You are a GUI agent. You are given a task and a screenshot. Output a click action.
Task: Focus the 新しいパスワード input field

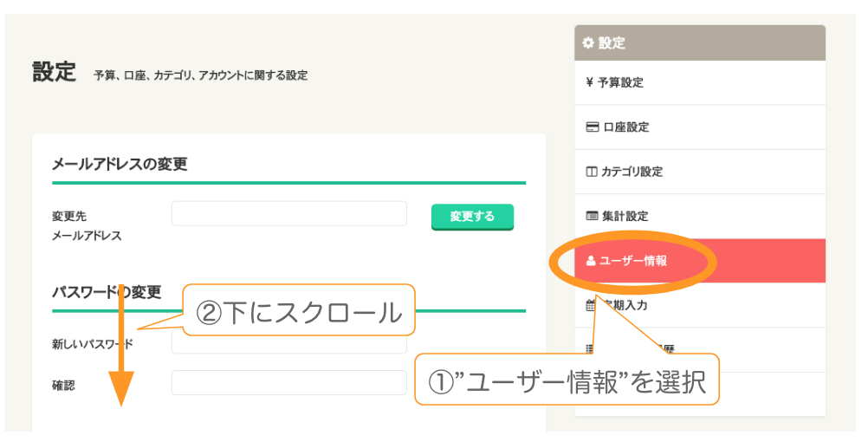(289, 341)
